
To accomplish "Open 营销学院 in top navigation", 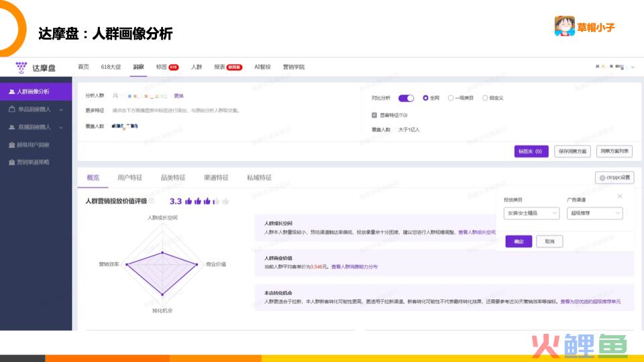I will (294, 67).
